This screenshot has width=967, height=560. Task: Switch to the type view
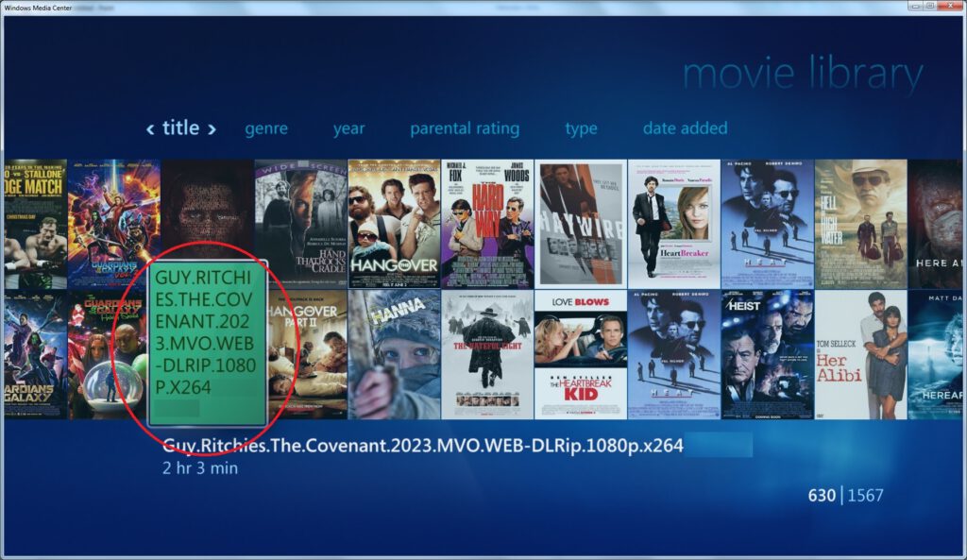(x=582, y=128)
